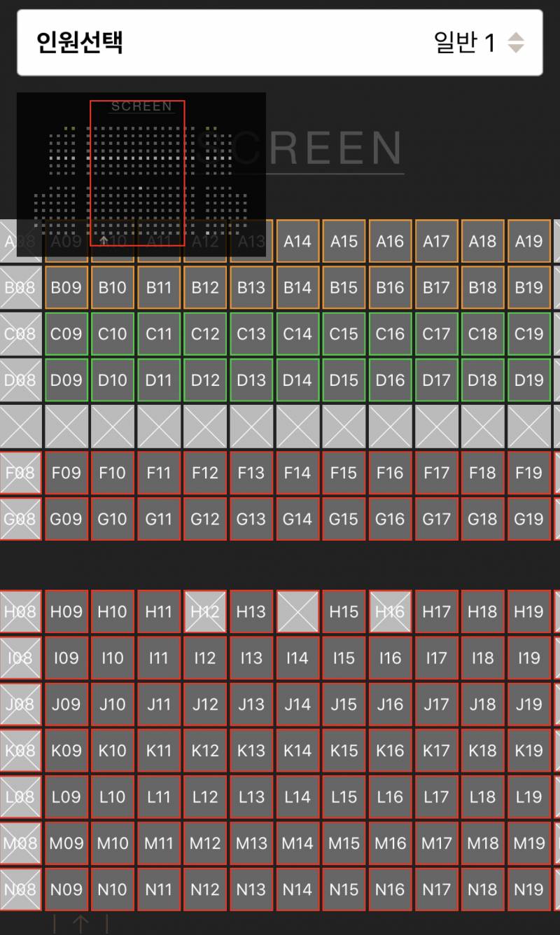Pick seat L18 in row L
560x935 pixels.
tap(482, 796)
